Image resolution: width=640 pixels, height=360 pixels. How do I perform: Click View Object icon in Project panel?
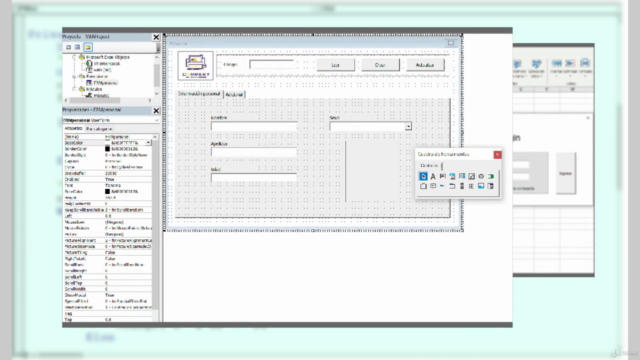pos(77,47)
